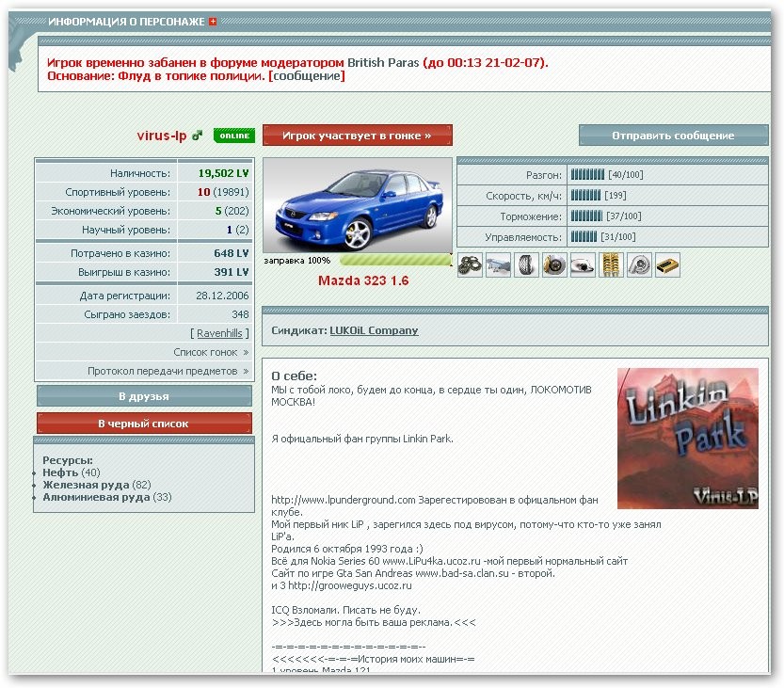Click the turbocharger part icon
This screenshot has height=688, width=784.
tap(639, 265)
